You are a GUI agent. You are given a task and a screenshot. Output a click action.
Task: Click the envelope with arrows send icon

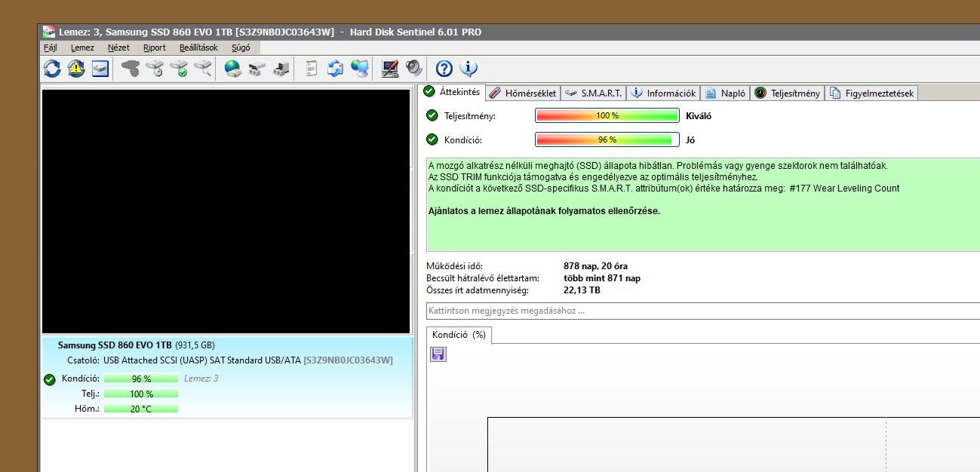(x=336, y=69)
